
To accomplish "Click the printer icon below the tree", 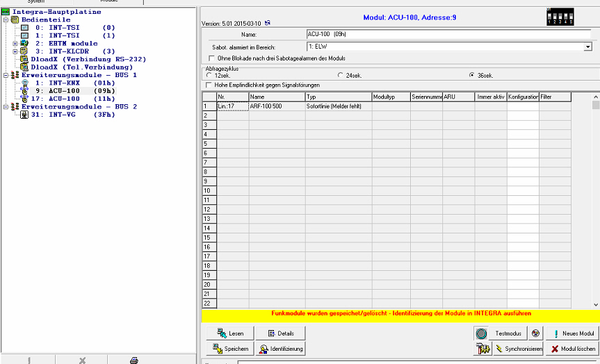I will pyautogui.click(x=134, y=360).
